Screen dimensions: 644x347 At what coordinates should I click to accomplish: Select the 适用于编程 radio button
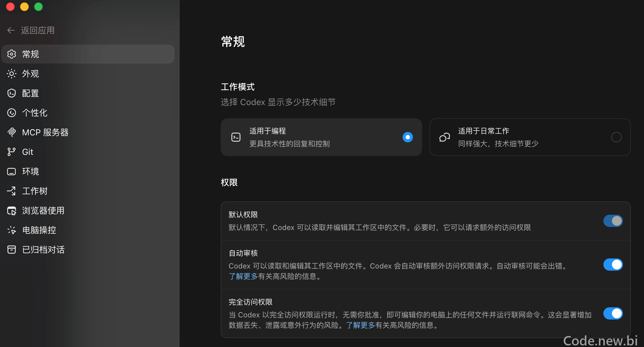(x=408, y=137)
